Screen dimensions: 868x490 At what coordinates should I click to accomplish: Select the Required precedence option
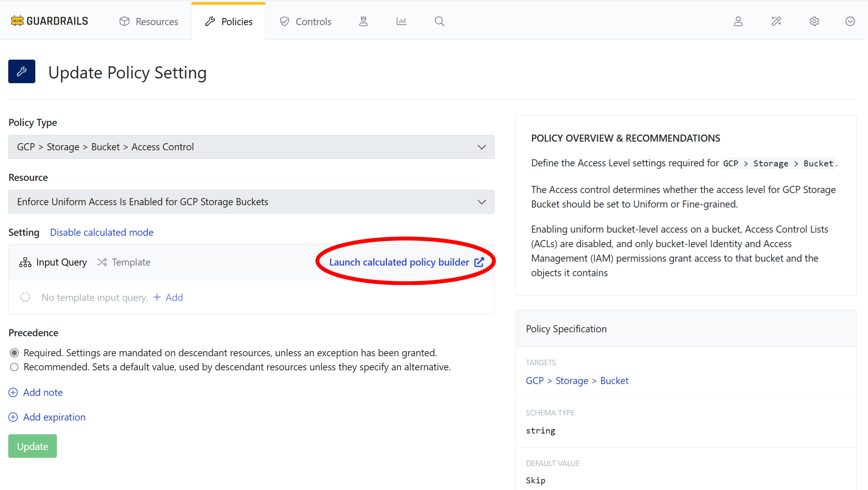click(14, 353)
